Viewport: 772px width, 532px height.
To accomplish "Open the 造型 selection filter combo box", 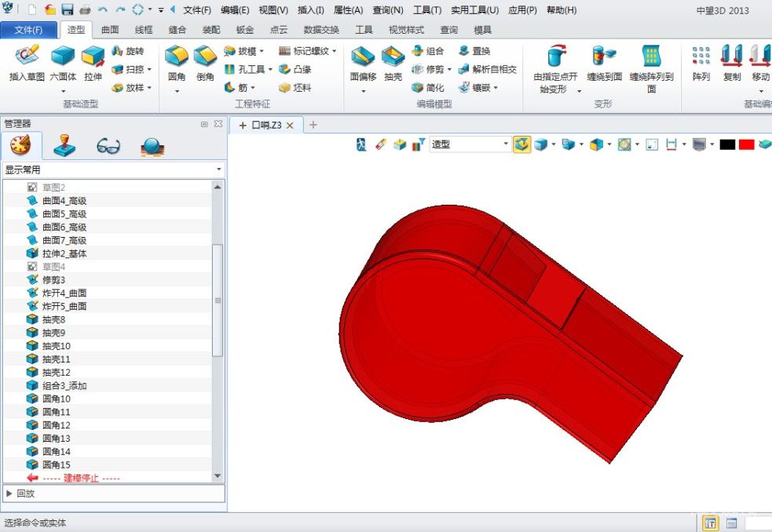I will (470, 144).
